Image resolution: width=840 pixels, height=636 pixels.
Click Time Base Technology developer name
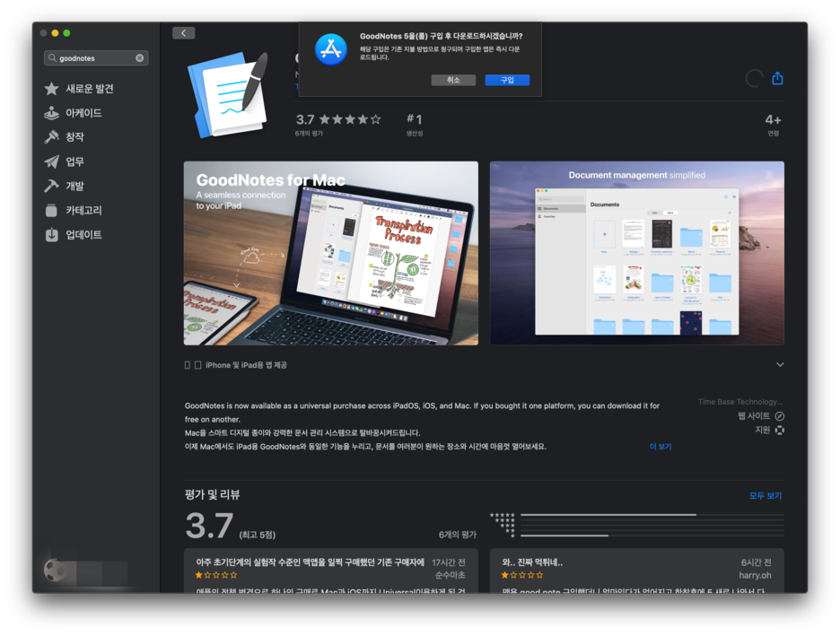pos(740,402)
